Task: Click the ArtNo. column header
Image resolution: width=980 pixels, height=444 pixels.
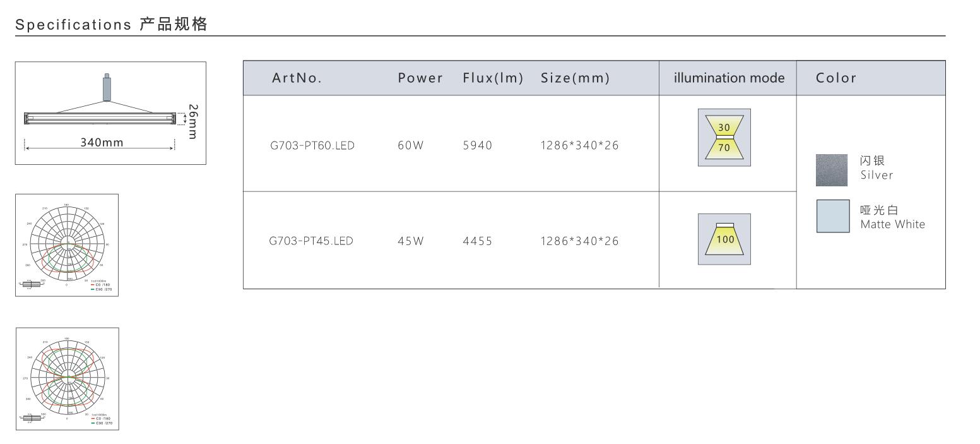Action: pos(297,78)
